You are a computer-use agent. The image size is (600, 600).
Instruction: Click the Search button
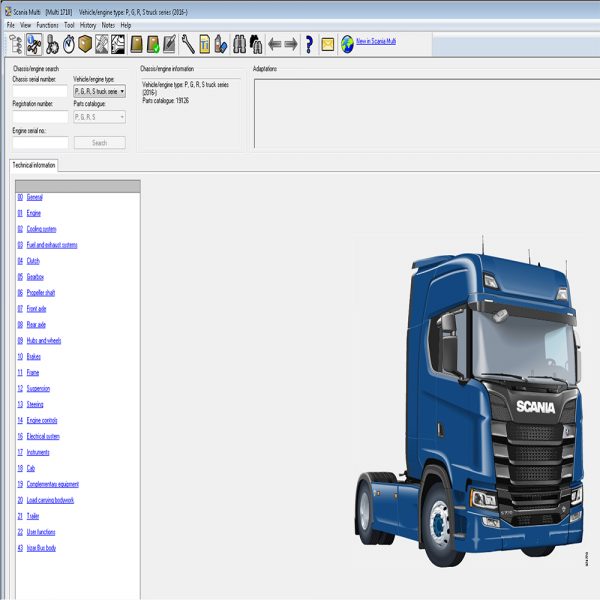(x=99, y=143)
